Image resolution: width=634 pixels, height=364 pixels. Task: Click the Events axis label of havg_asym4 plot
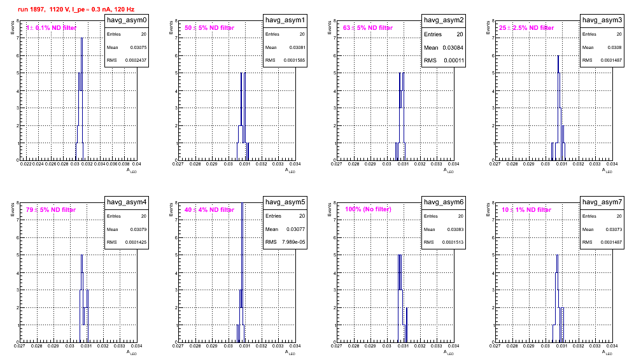click(x=12, y=210)
